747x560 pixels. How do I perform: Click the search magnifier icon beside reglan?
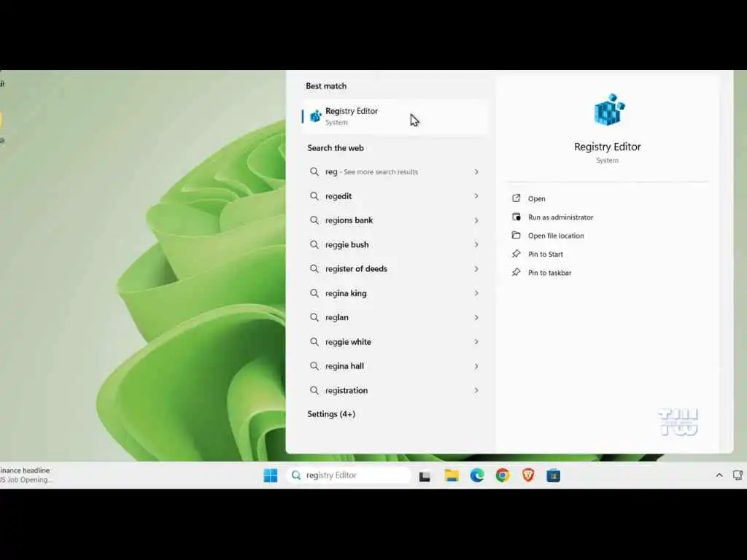pos(314,317)
